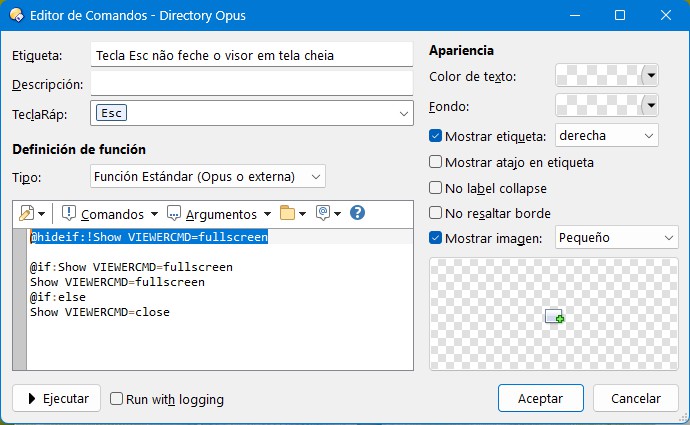Close the Editor de Comandos window
Screen dimensions: 690x425
pos(666,15)
